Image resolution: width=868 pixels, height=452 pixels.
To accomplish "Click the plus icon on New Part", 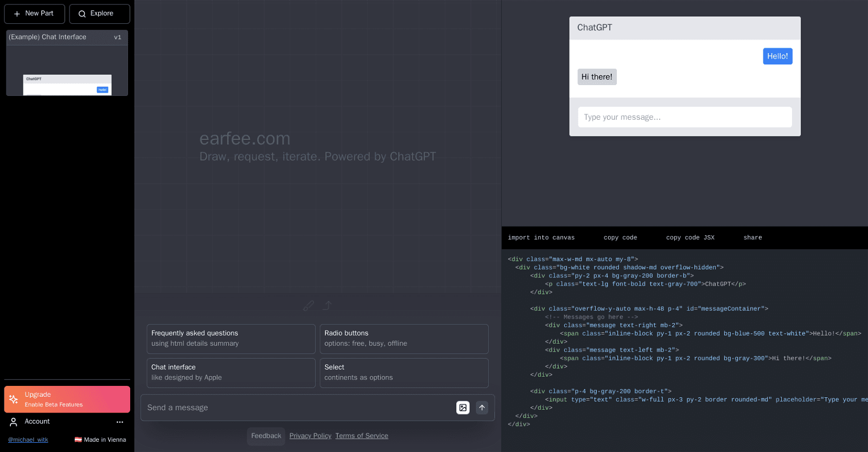I will (17, 14).
